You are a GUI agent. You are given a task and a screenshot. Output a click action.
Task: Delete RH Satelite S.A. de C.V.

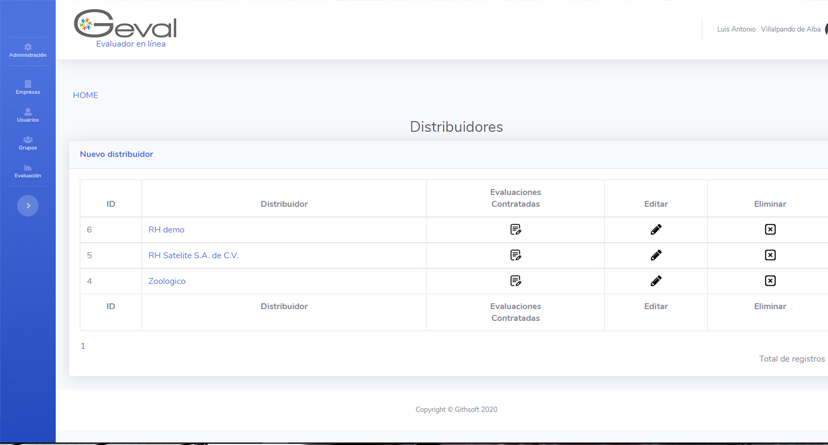click(x=770, y=255)
